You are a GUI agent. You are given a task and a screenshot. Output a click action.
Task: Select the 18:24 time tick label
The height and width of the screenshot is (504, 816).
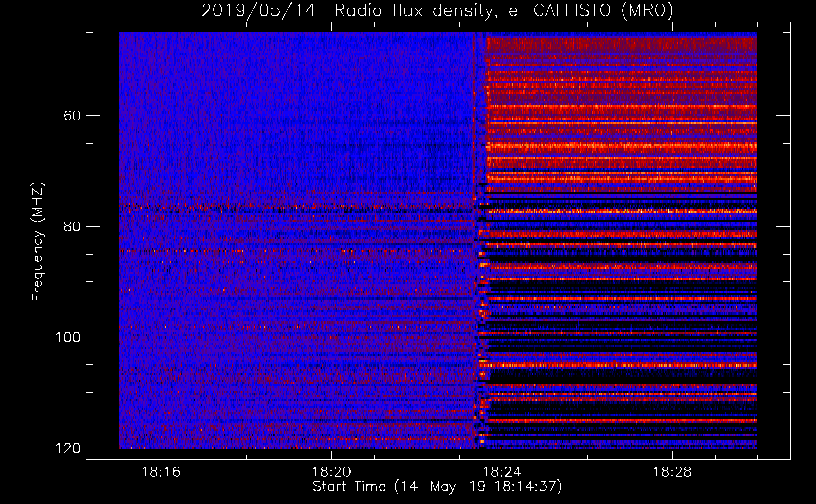(x=502, y=472)
